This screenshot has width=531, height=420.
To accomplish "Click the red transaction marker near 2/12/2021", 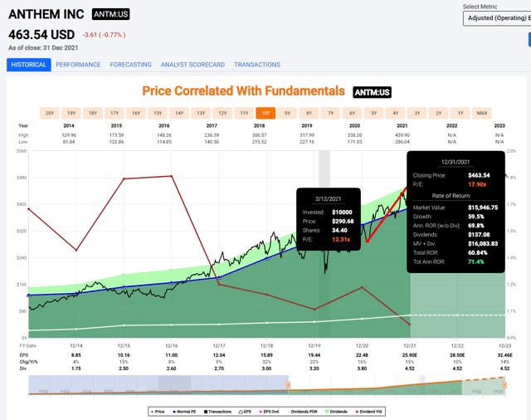I will point(368,242).
